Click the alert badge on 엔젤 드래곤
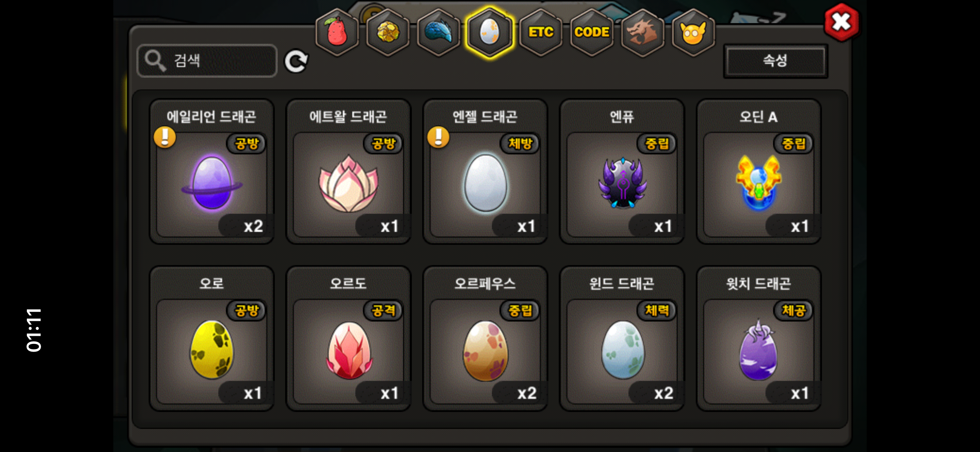This screenshot has height=452, width=980. click(x=438, y=137)
